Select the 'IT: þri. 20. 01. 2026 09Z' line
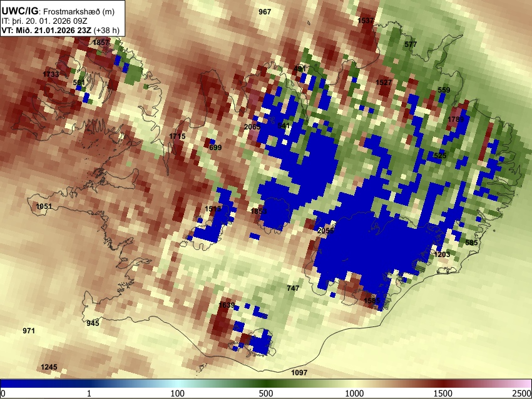Viewport: 532px width, 399px height. point(44,21)
